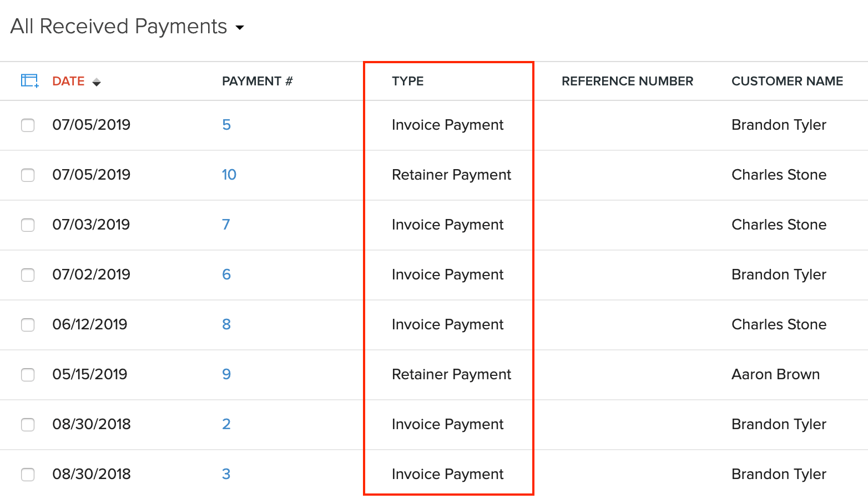This screenshot has width=868, height=499.
Task: Click the REFERENCE NUMBER column header
Action: point(627,81)
